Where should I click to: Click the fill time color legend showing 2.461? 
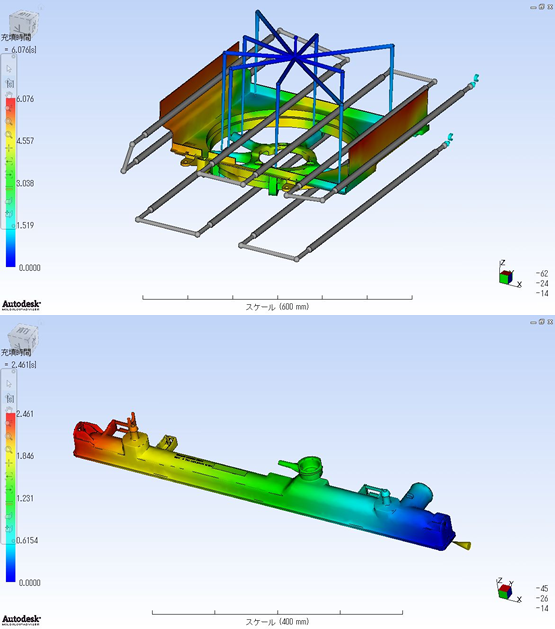10,497
